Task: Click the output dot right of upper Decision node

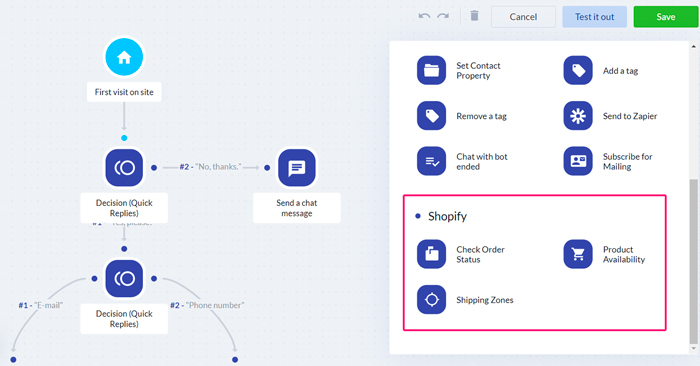Action: pyautogui.click(x=154, y=168)
